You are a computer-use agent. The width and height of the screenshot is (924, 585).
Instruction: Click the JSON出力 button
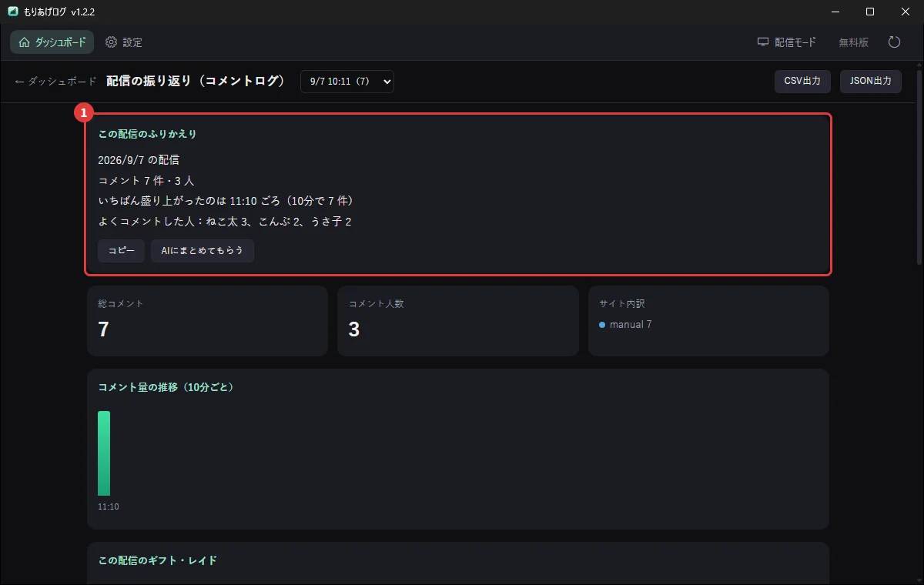(x=871, y=82)
